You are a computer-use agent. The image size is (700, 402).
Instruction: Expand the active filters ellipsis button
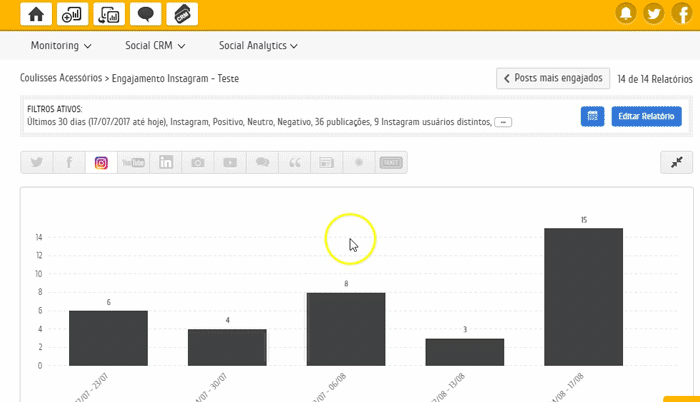[504, 122]
